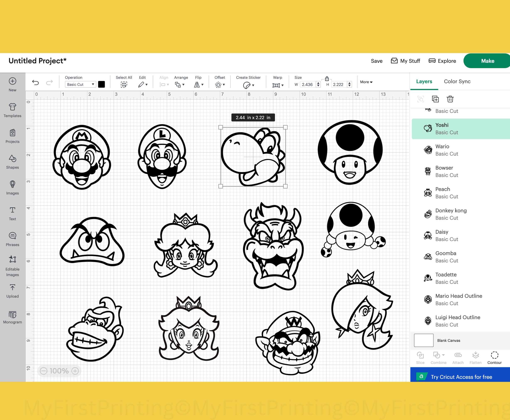The height and width of the screenshot is (420, 510).
Task: Switch to the Color Sync tab
Action: 457,82
